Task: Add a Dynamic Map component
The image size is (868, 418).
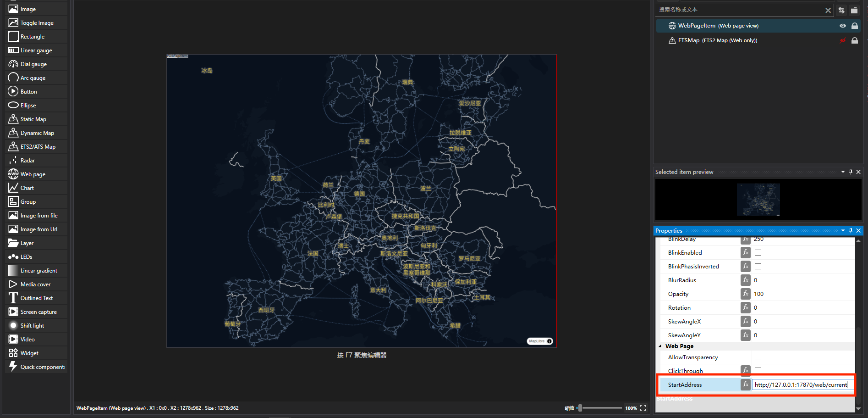Action: point(37,133)
